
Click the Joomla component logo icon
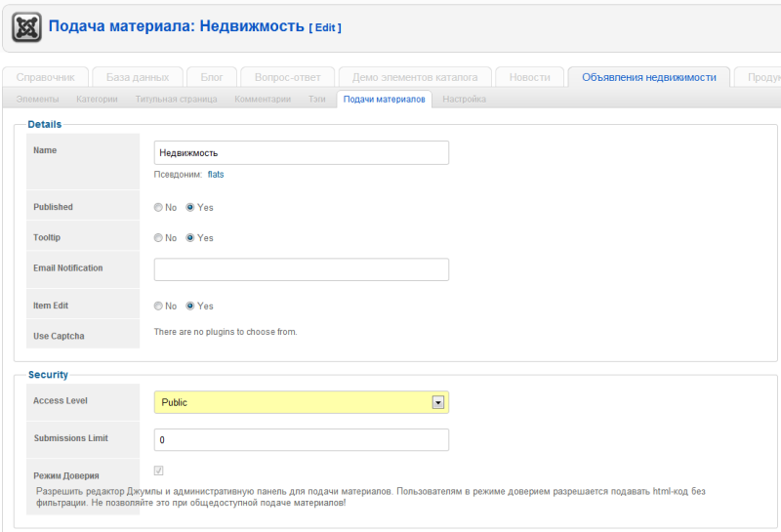[27, 26]
